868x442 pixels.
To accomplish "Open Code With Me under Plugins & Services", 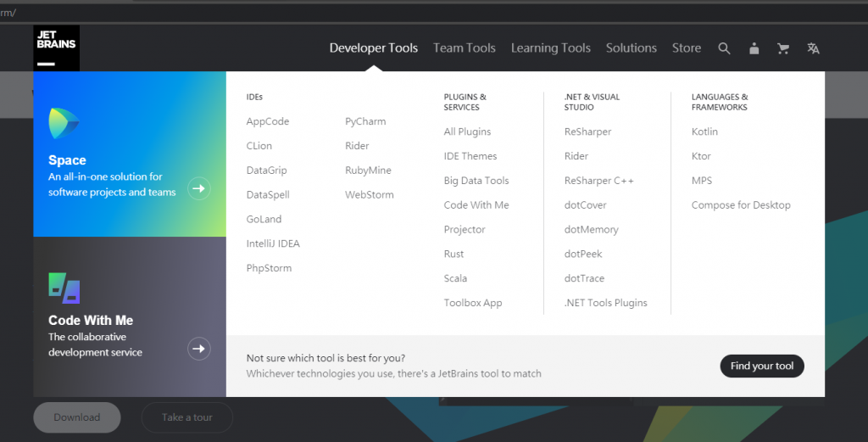I will [476, 204].
